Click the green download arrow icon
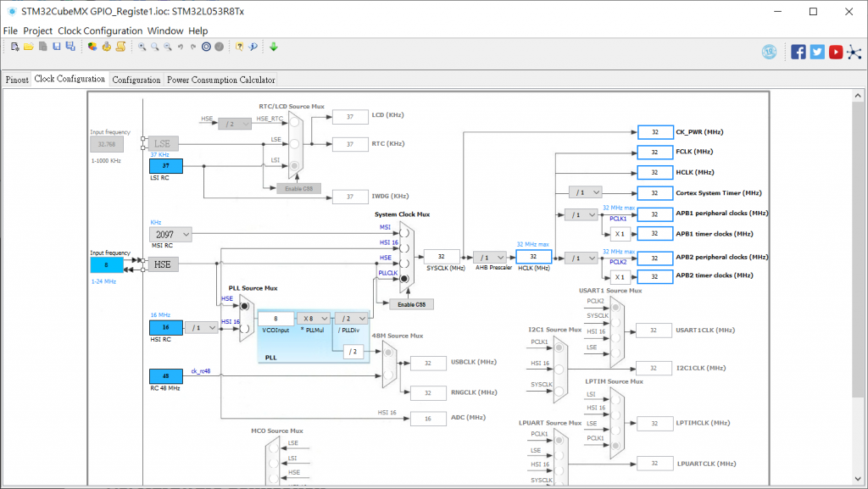The image size is (868, 489). click(x=274, y=47)
